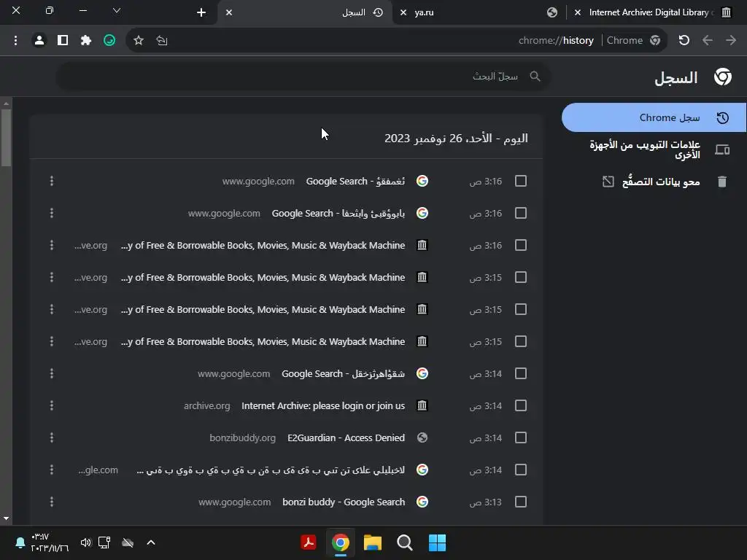
Task: Open File Explorer from the taskbar
Action: [373, 542]
